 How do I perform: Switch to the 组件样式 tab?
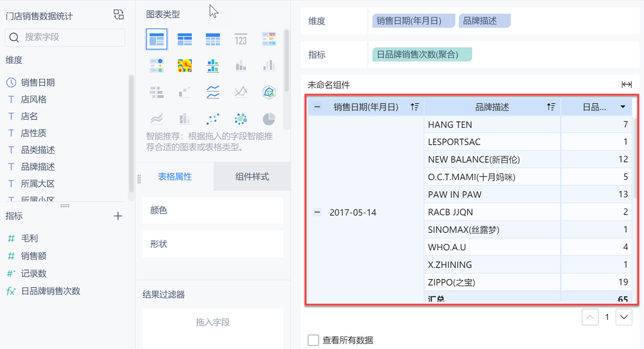point(252,176)
